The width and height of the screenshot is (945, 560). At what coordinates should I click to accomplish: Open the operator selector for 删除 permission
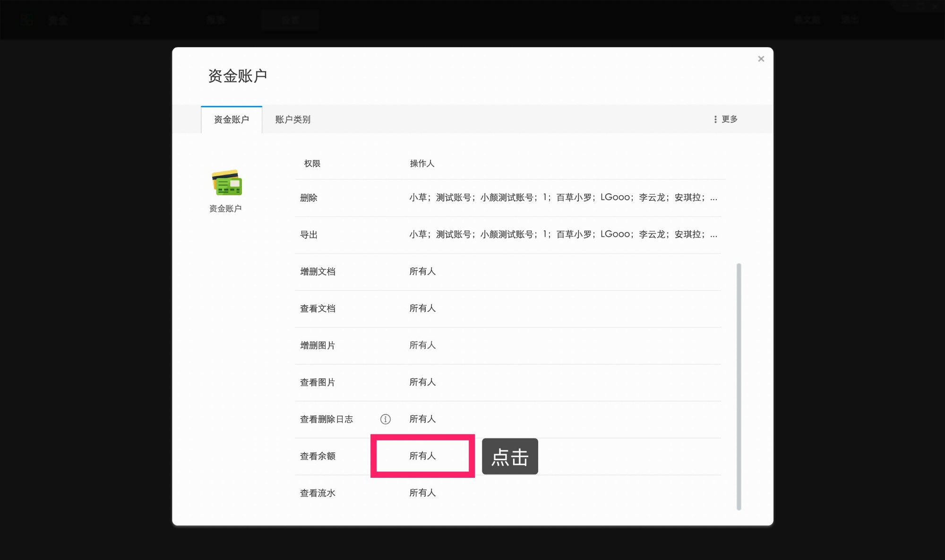(x=562, y=198)
